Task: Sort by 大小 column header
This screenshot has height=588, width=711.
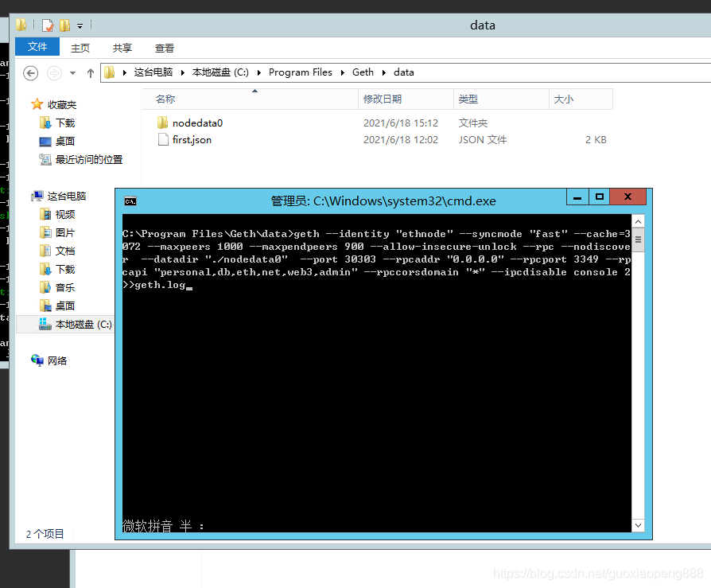Action: 581,99
